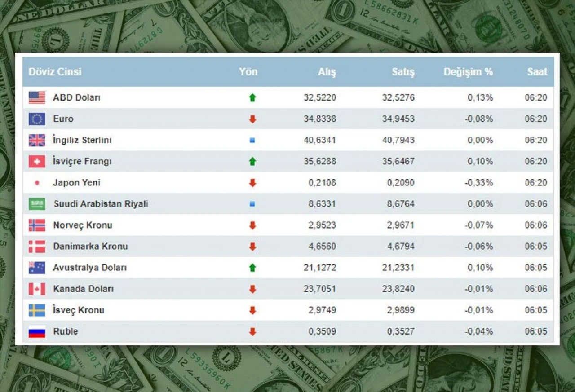Image resolution: width=575 pixels, height=392 pixels.
Task: Click the red down arrow for Euro
Action: coord(252,119)
